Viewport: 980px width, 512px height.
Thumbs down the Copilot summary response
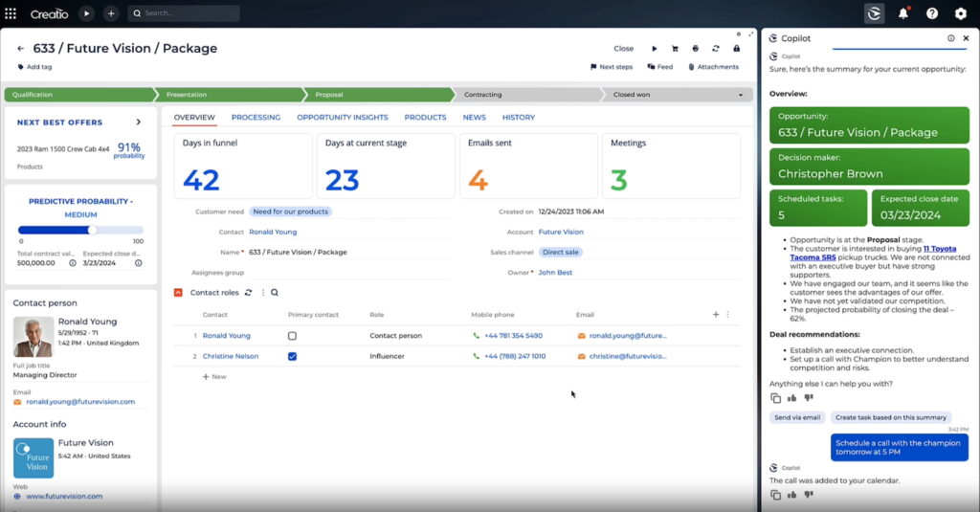click(809, 397)
